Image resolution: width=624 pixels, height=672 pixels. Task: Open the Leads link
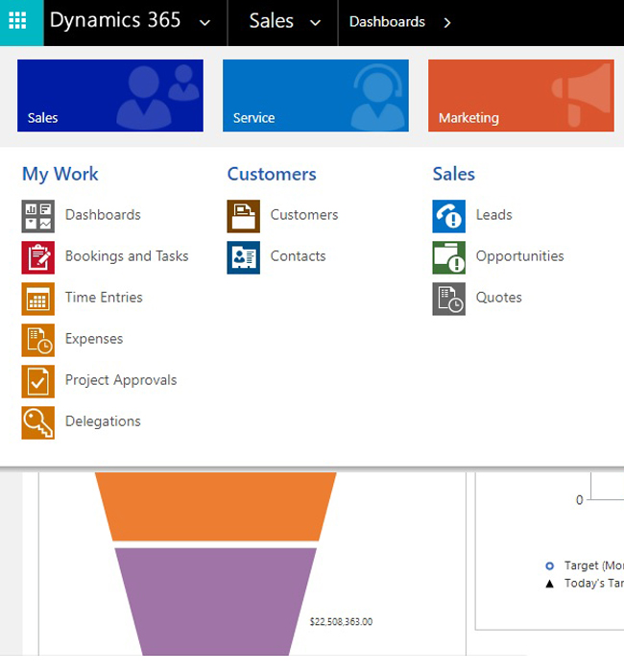[x=494, y=215]
